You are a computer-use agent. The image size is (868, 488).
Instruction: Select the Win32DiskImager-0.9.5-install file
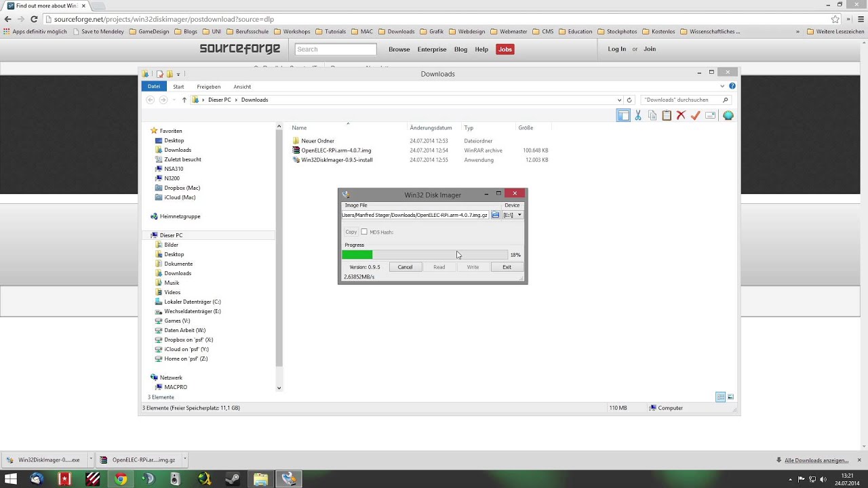[336, 160]
